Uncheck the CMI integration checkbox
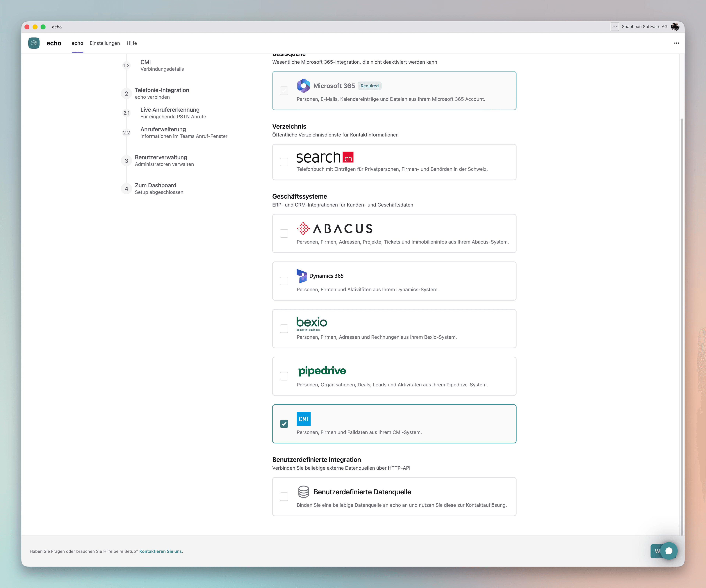Image resolution: width=706 pixels, height=588 pixels. coord(284,424)
